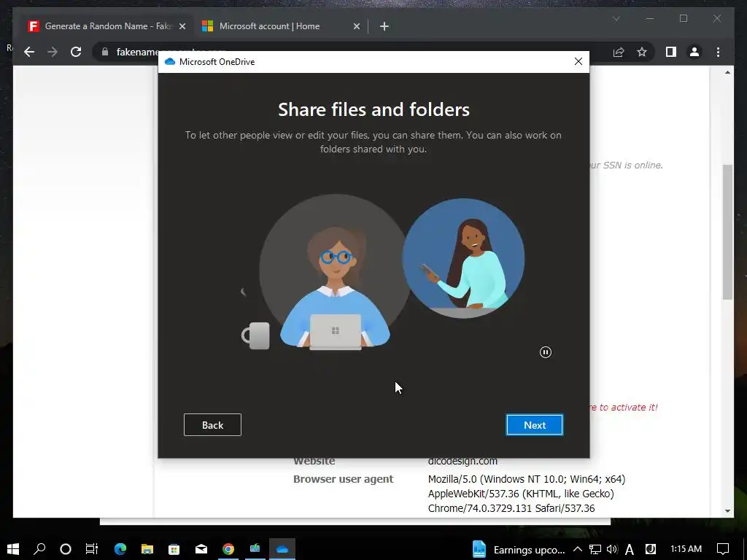Screen dimensions: 747x560
Task: Toggle the Chrome side panel
Action: (x=671, y=52)
